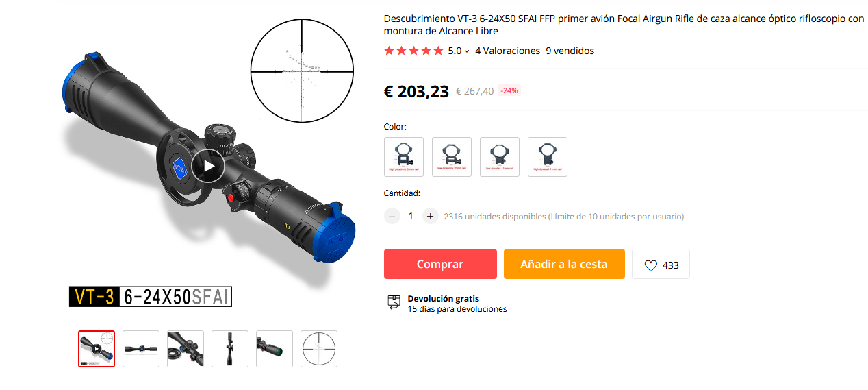Open the reticle crosshair thumbnail

pyautogui.click(x=319, y=349)
